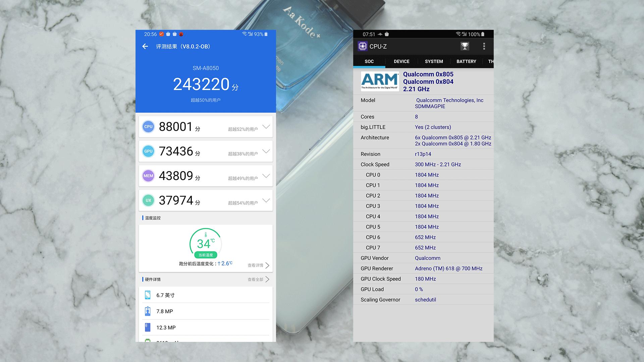
Task: Click the Adreno (TM) 618 renderer value
Action: [x=448, y=268]
